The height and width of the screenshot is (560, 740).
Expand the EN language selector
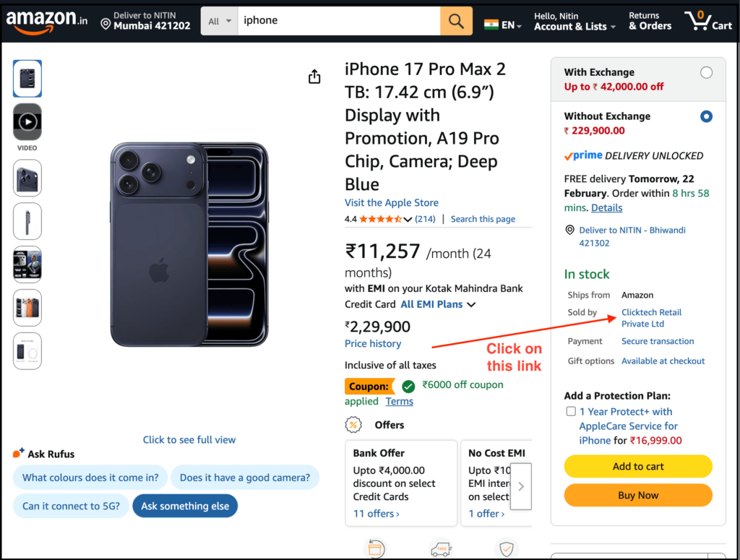[x=502, y=24]
